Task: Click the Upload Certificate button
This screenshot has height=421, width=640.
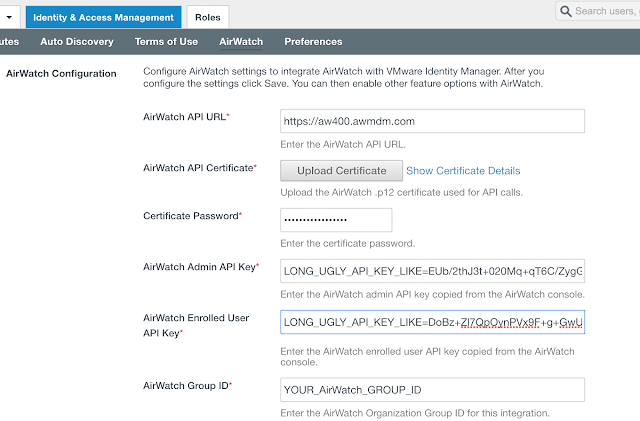Action: click(x=341, y=171)
